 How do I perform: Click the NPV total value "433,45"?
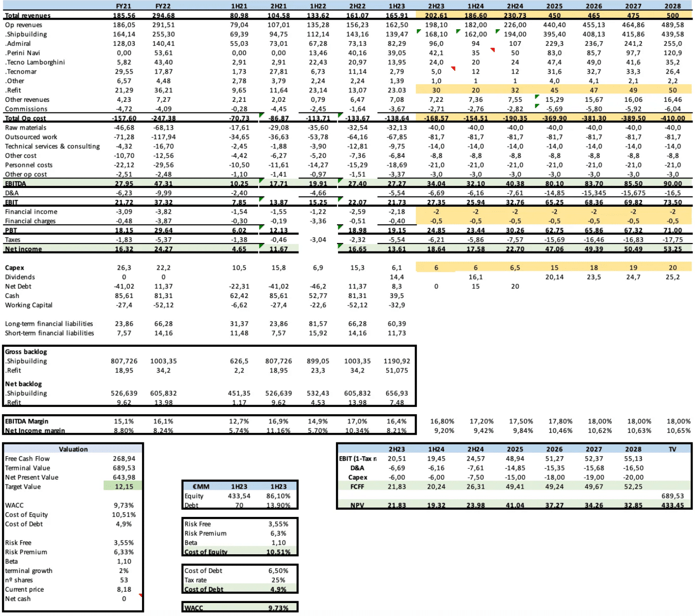[x=673, y=505]
